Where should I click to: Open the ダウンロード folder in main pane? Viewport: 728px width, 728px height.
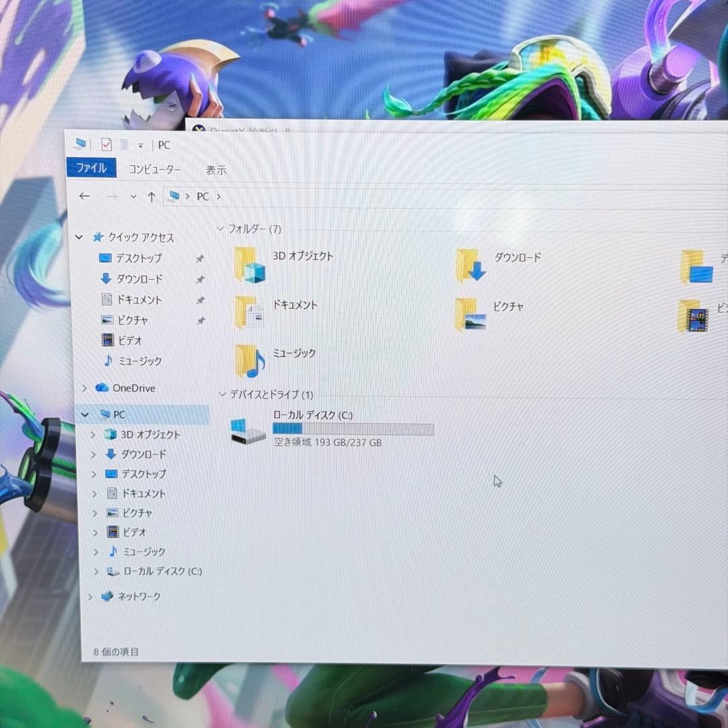tap(470, 266)
